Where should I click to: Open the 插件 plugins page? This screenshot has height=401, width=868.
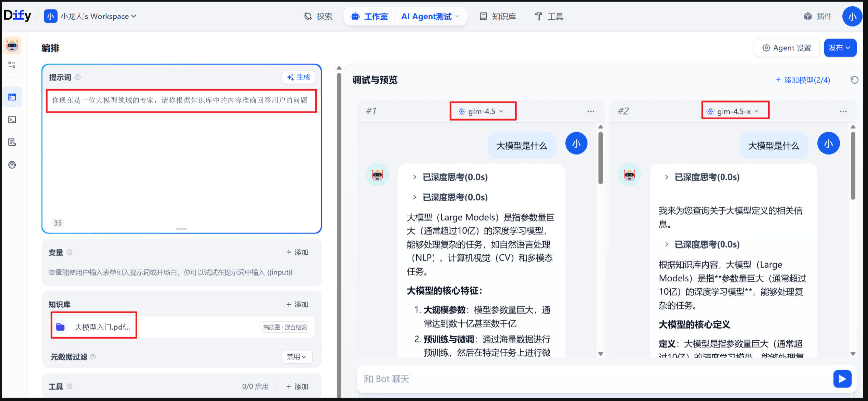point(818,16)
